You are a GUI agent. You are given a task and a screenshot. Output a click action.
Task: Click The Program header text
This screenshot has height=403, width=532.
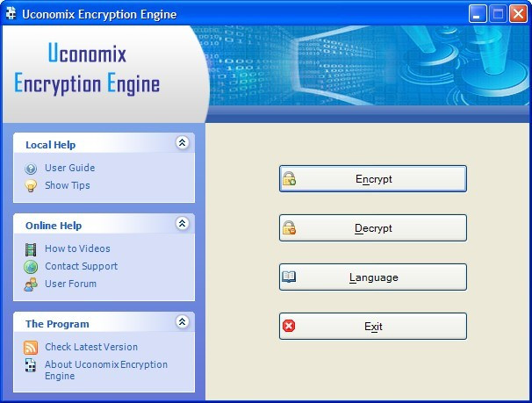[57, 324]
